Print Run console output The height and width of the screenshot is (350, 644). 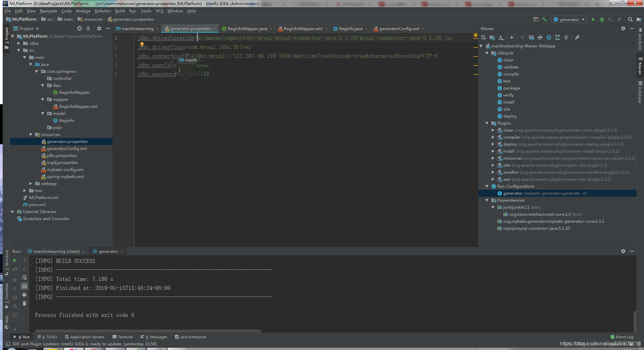click(24, 295)
